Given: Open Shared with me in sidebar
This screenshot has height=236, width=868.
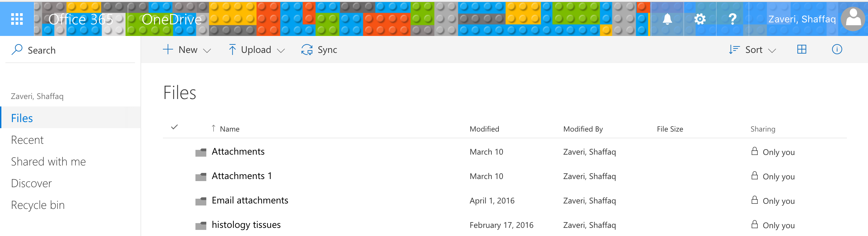Looking at the screenshot, I should [x=48, y=162].
